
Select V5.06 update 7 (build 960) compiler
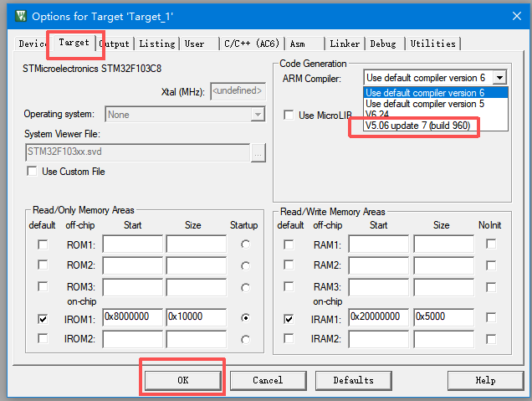[x=436, y=126]
